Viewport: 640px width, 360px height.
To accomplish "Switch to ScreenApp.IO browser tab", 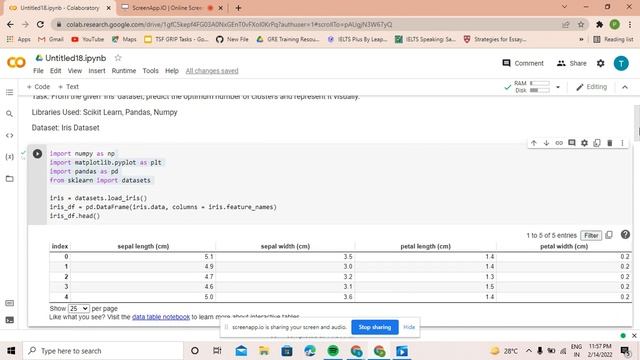I will coord(167,8).
